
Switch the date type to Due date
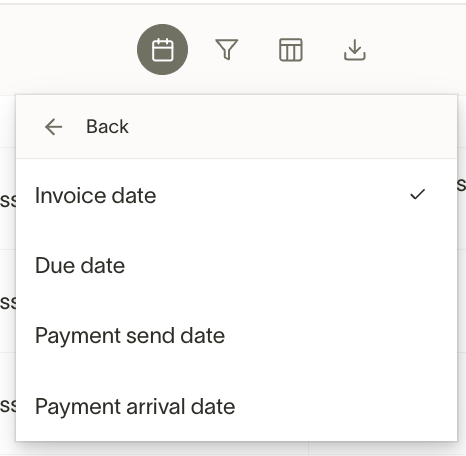coord(236,266)
